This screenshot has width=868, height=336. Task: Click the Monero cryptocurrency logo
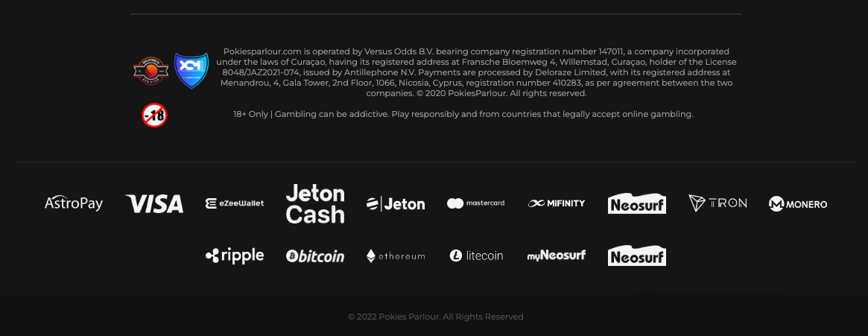[x=798, y=203]
